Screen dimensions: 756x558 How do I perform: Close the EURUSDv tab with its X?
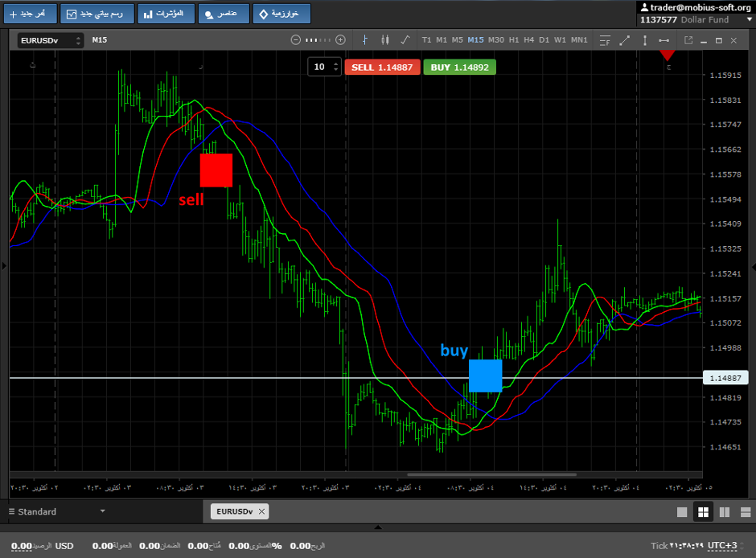[x=261, y=511]
